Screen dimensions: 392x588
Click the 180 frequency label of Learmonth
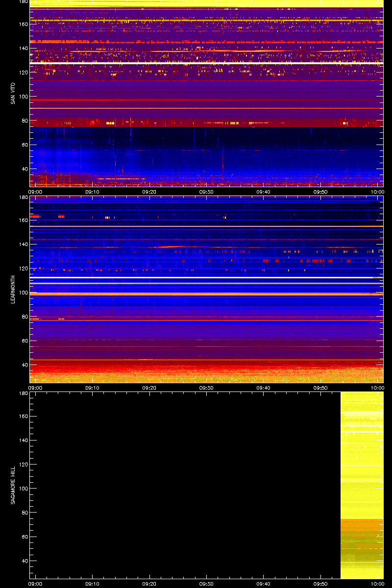coord(23,197)
